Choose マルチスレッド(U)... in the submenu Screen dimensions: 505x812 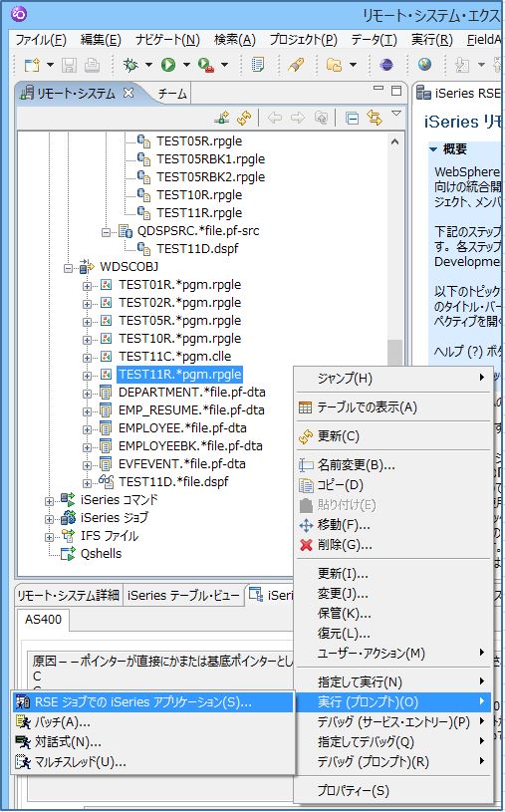[x=152, y=762]
